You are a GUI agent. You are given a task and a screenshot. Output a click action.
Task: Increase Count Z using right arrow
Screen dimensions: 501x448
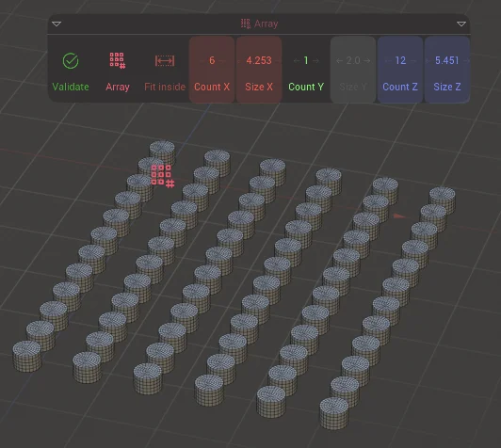coord(412,60)
